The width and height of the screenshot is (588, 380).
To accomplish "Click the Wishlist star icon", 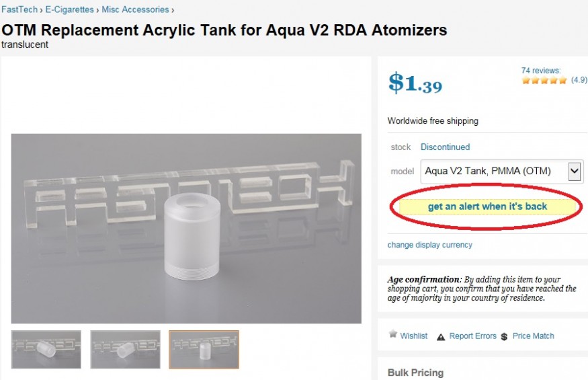I will point(393,334).
